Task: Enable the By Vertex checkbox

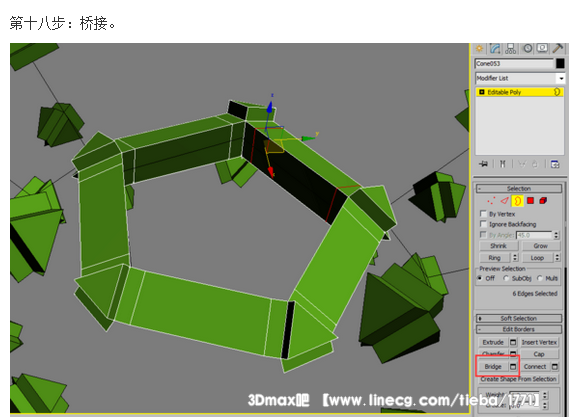Action: [483, 213]
